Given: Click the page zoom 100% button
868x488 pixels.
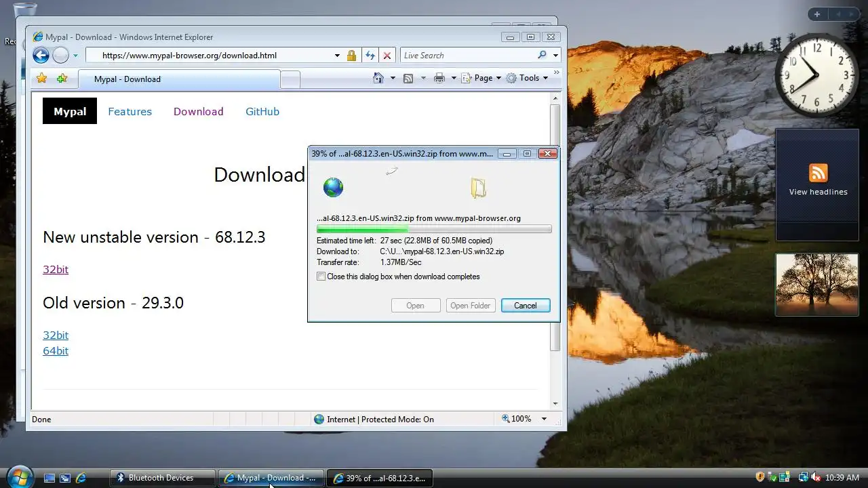Looking at the screenshot, I should [x=517, y=419].
